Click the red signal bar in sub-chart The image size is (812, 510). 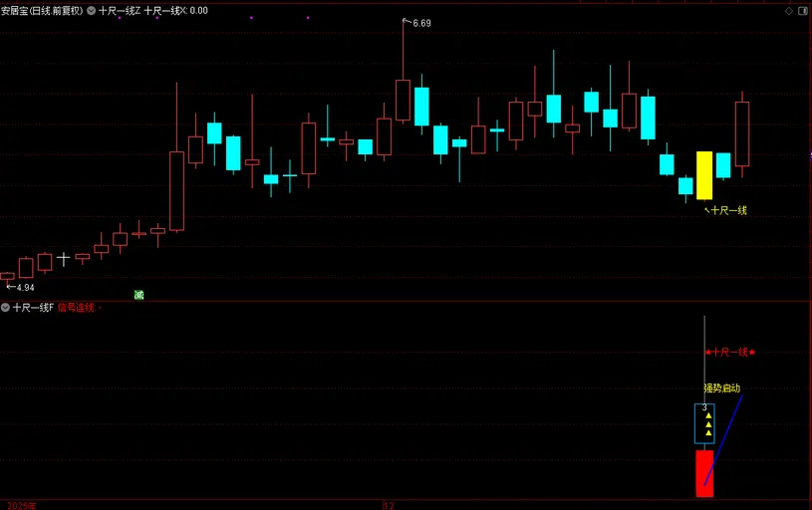[704, 473]
